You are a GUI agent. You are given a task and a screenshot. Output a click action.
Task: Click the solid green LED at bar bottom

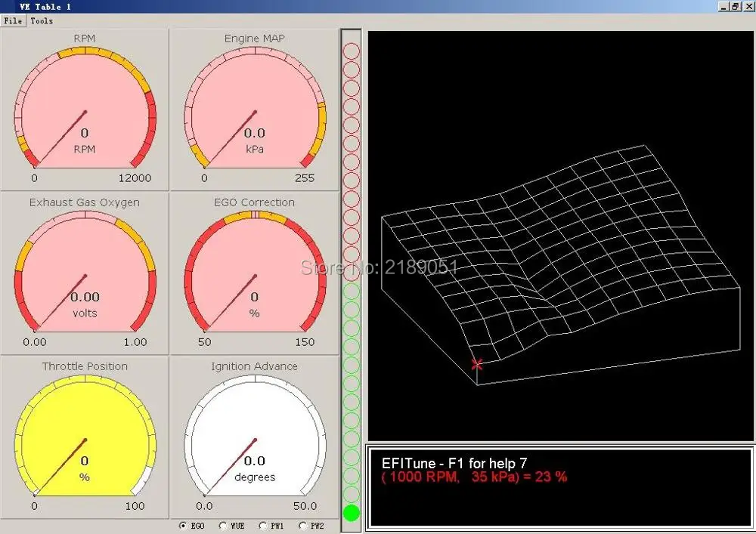tap(352, 514)
